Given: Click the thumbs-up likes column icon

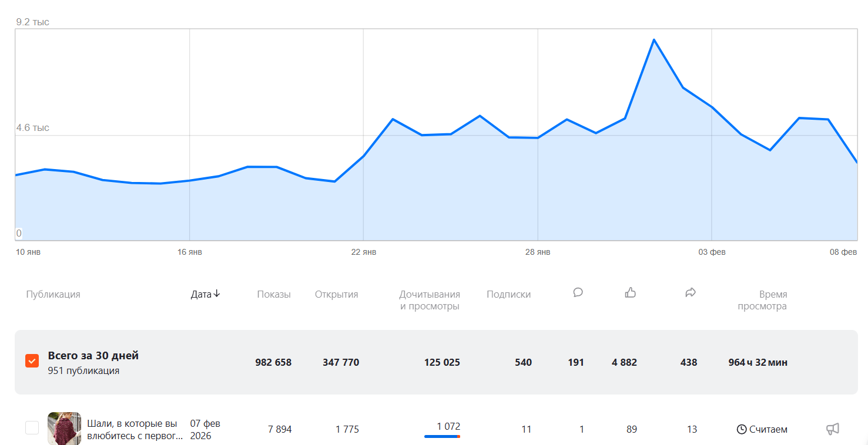Looking at the screenshot, I should point(631,292).
